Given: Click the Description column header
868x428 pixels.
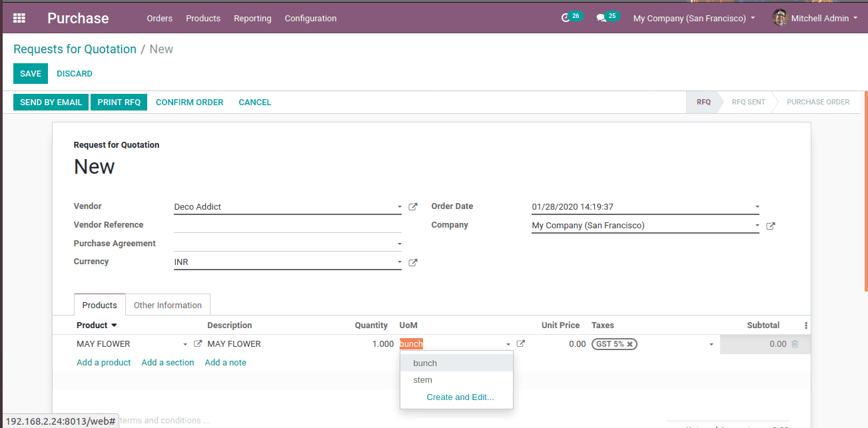Looking at the screenshot, I should point(230,325).
